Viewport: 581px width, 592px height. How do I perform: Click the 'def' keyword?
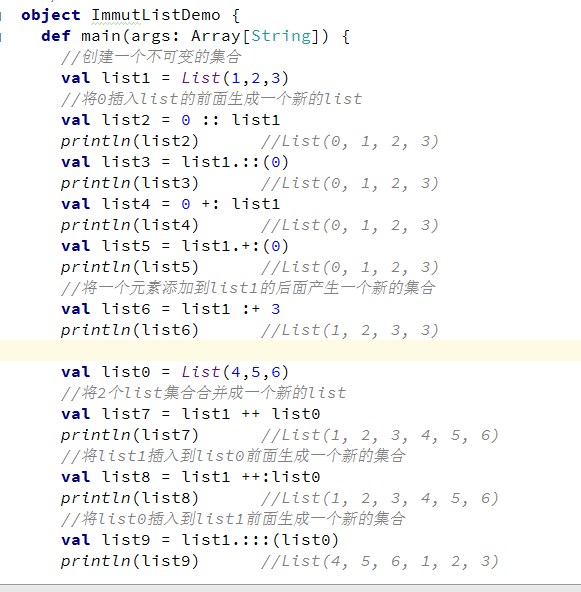pyautogui.click(x=56, y=36)
